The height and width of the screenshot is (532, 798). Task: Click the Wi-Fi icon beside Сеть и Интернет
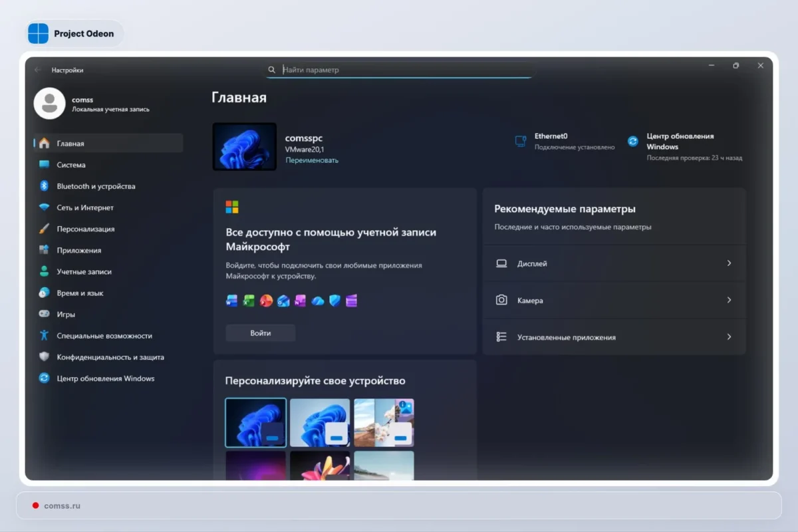coord(44,207)
